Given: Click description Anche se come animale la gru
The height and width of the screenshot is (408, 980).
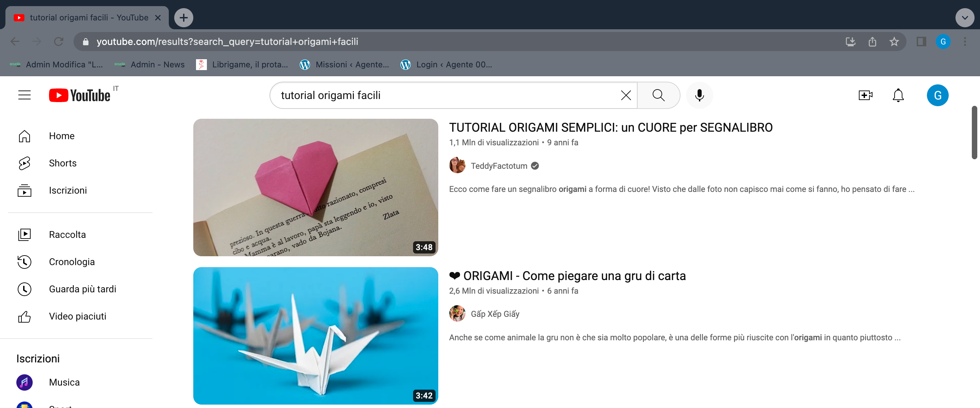Looking at the screenshot, I should 675,338.
